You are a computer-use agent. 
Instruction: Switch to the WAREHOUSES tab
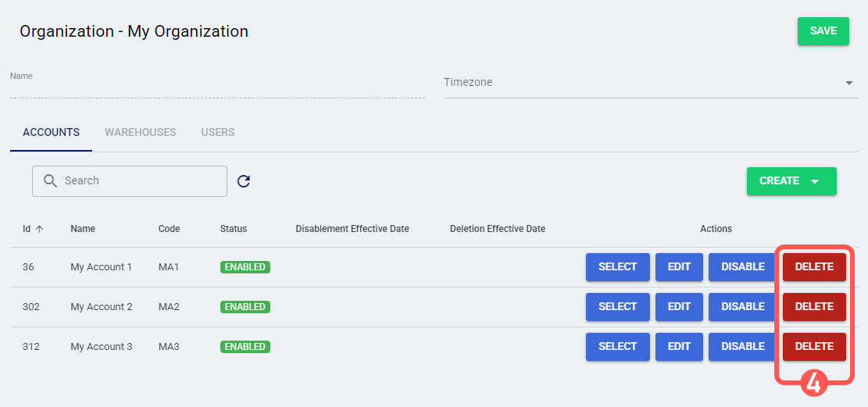coord(141,132)
